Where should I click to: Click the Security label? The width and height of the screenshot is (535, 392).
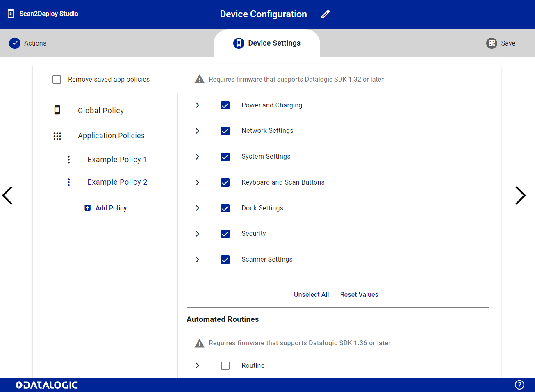254,234
